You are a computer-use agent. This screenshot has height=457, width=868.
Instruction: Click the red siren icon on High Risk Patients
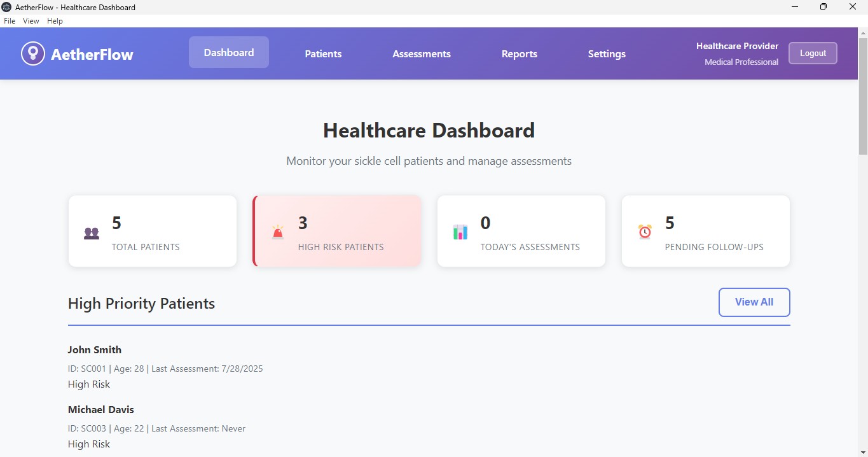coord(277,233)
